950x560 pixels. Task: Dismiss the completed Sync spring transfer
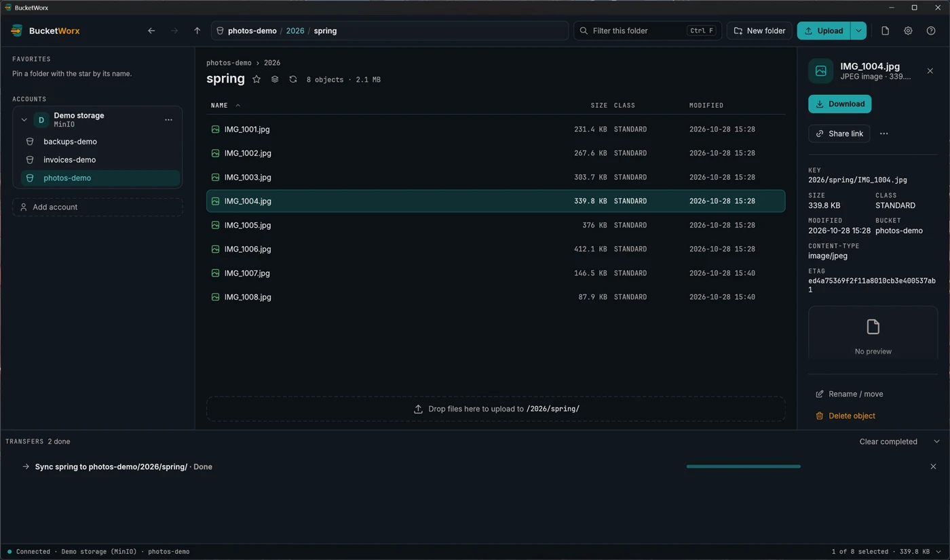[933, 466]
